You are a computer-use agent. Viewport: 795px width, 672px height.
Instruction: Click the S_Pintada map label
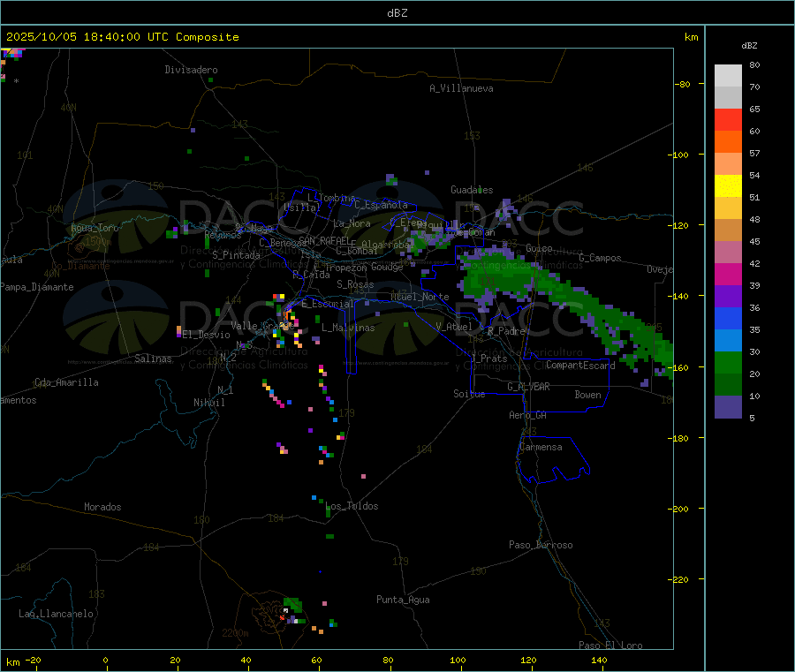[x=236, y=255]
